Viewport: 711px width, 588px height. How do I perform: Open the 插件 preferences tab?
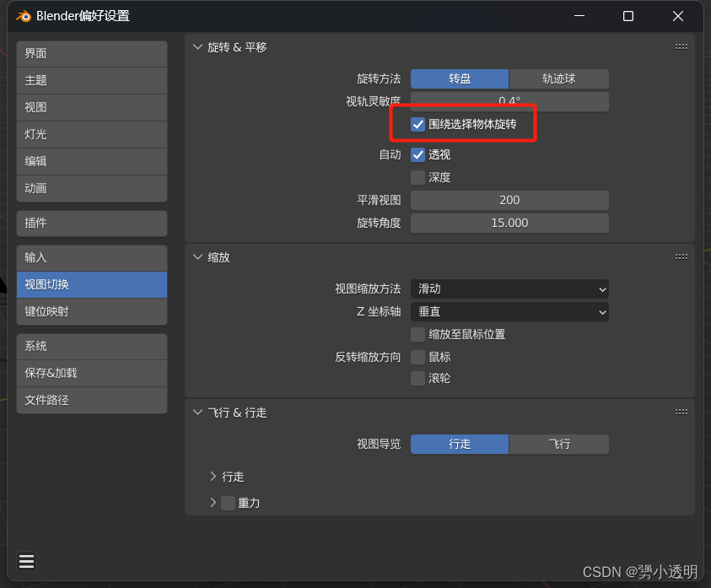click(x=92, y=224)
